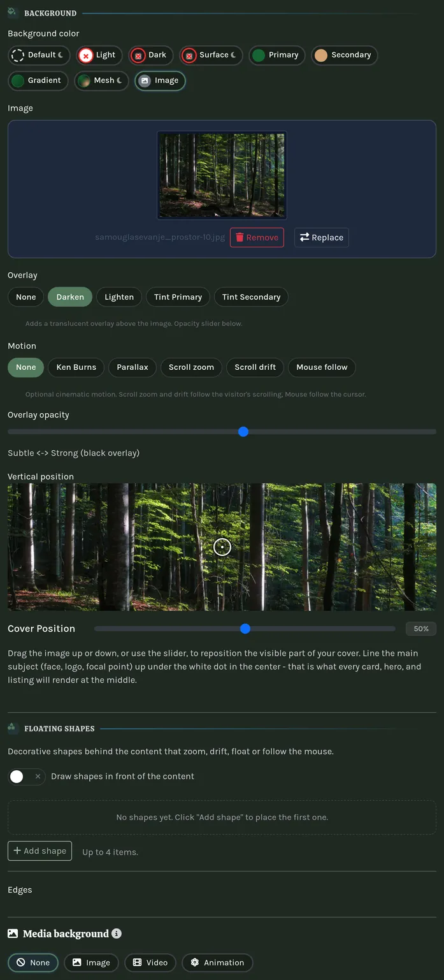Image resolution: width=444 pixels, height=980 pixels.
Task: Click the "No shapes yet" placeholder text
Action: [222, 817]
